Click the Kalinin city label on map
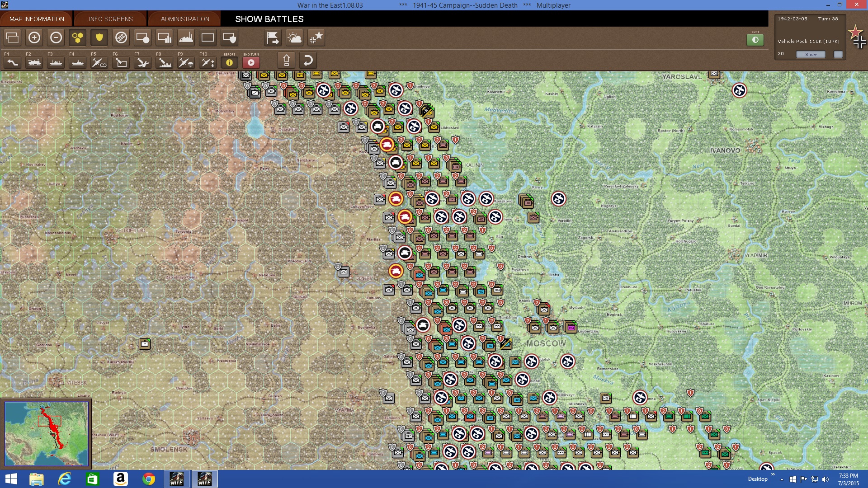Viewport: 868px width, 488px height. pos(474,165)
